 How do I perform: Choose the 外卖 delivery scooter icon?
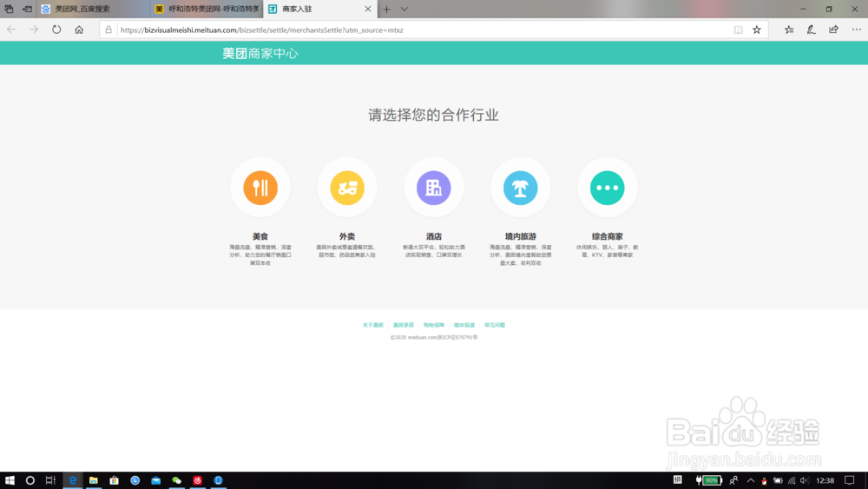[347, 188]
